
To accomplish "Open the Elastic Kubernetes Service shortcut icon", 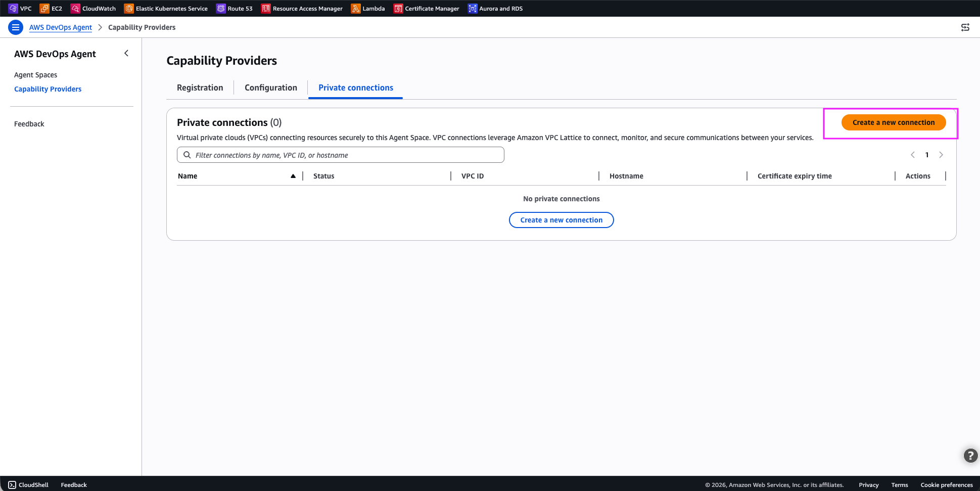I will pos(129,9).
